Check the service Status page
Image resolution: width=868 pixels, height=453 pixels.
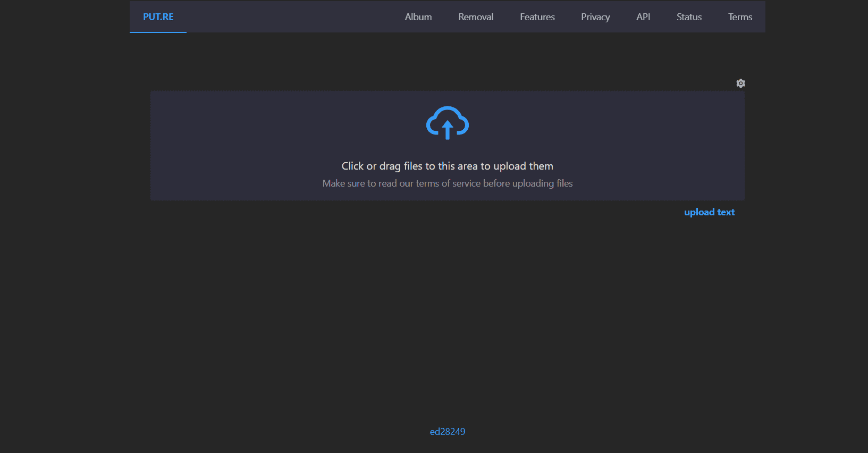tap(689, 17)
